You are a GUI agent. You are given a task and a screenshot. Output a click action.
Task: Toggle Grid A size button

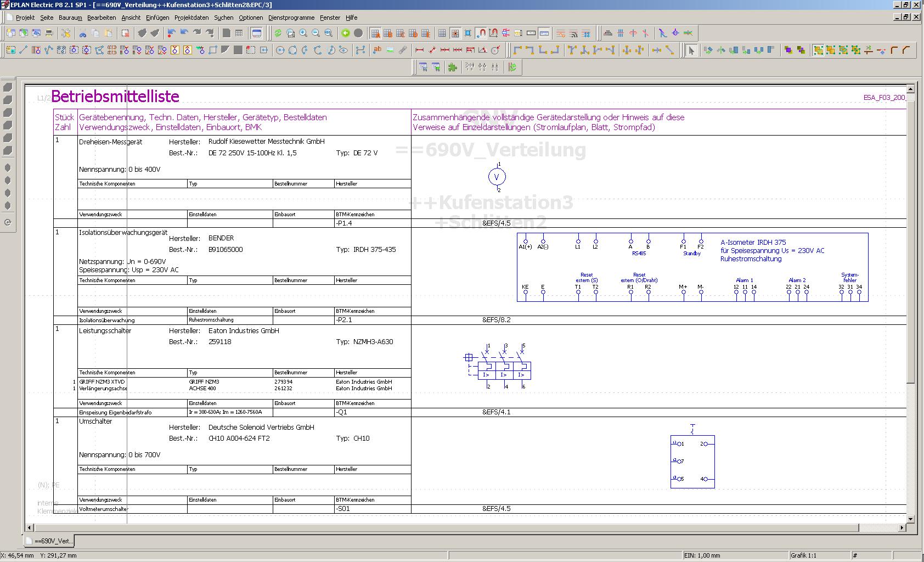(x=375, y=33)
